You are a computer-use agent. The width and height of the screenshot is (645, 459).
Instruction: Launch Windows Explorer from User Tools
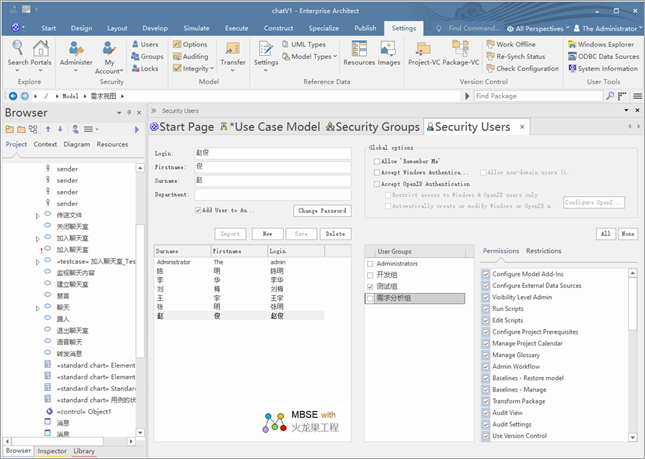click(x=601, y=44)
